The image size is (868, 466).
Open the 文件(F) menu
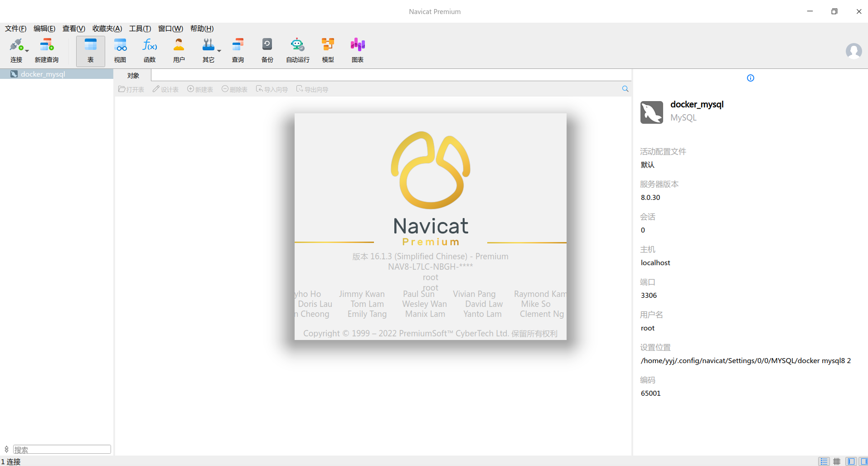16,29
